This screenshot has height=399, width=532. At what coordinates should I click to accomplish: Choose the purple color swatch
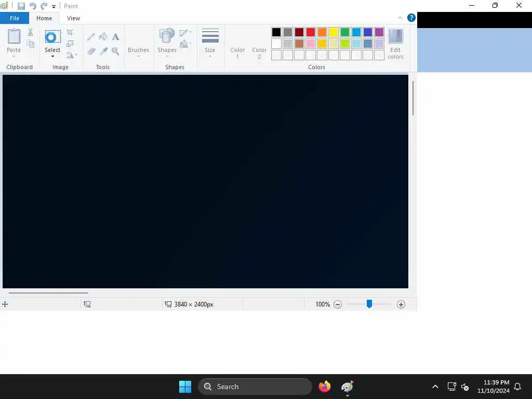click(379, 32)
